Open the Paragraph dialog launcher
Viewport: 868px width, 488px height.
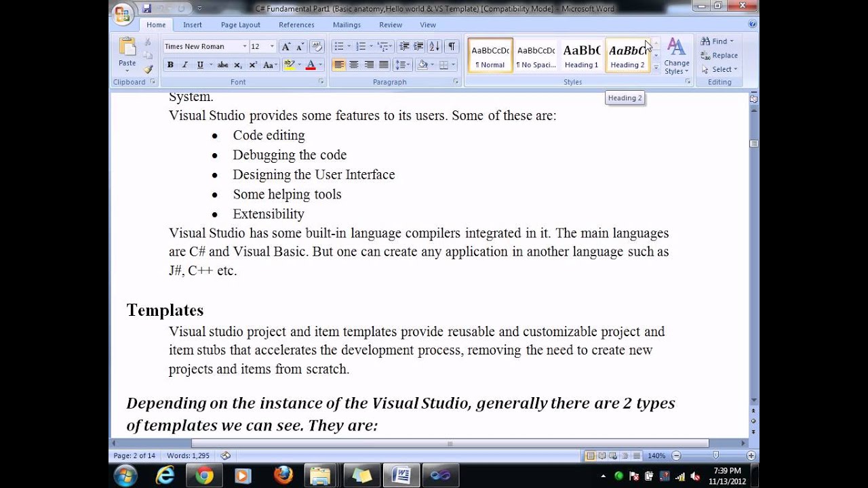tap(456, 82)
